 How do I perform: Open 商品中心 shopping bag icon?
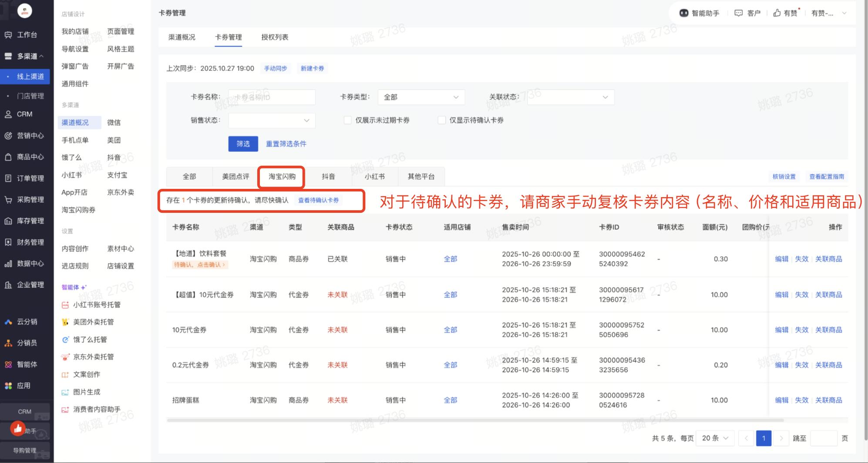[8, 157]
